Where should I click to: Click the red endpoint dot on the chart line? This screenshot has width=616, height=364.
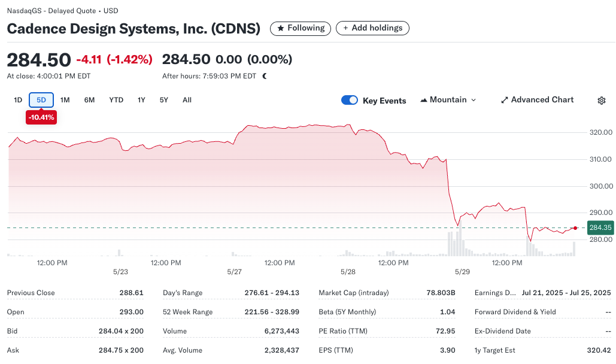tap(575, 228)
